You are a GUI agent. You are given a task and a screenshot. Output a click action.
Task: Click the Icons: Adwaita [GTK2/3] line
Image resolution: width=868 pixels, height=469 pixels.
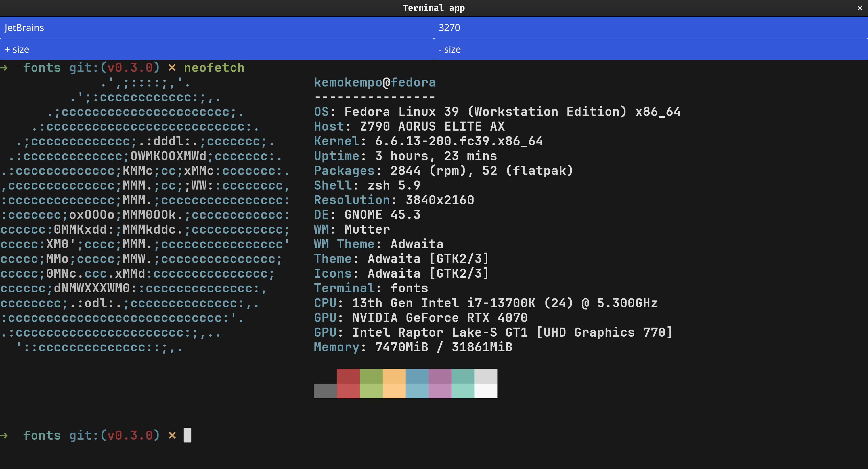pyautogui.click(x=401, y=273)
